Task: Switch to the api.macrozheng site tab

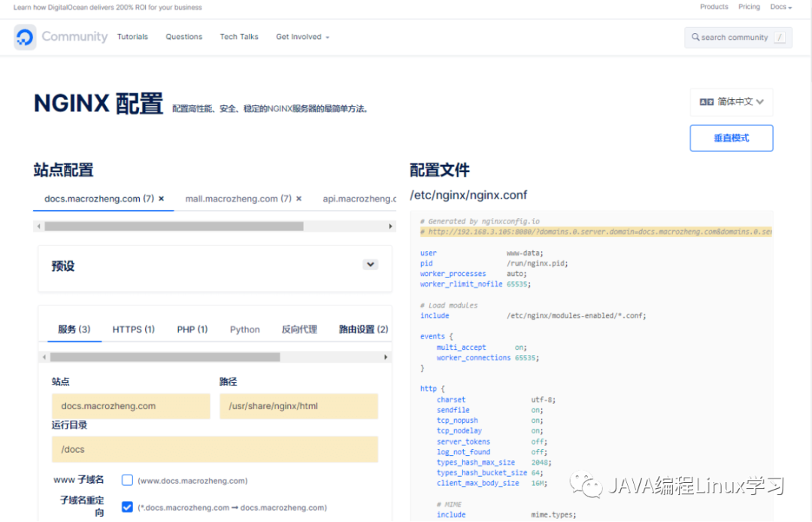Action: pyautogui.click(x=359, y=199)
